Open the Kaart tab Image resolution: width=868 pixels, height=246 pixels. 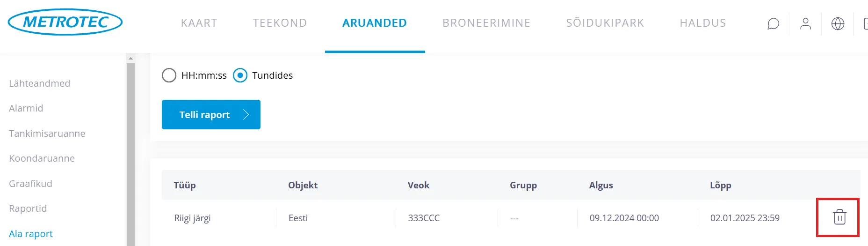(x=199, y=23)
